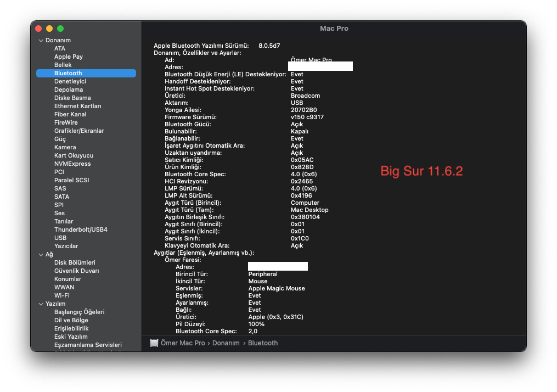This screenshot has height=392, width=557.
Task: Click the Mac Pro window title
Action: (x=334, y=29)
